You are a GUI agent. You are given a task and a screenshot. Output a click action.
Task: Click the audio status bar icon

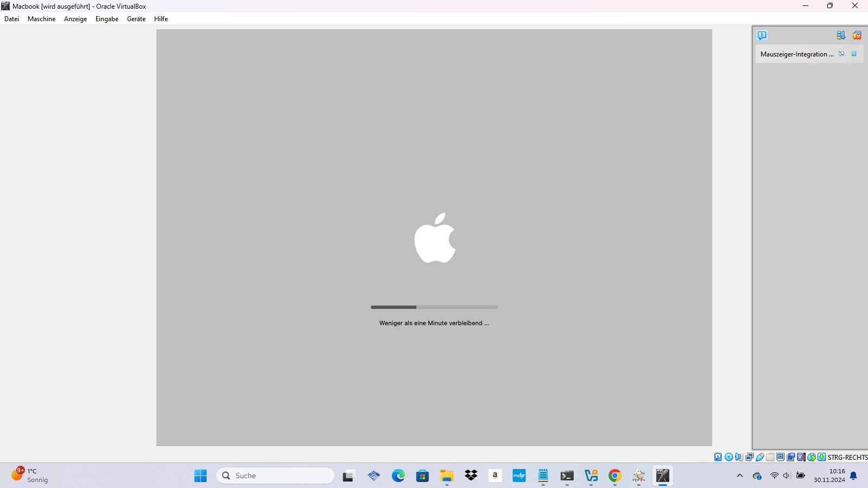(x=739, y=457)
